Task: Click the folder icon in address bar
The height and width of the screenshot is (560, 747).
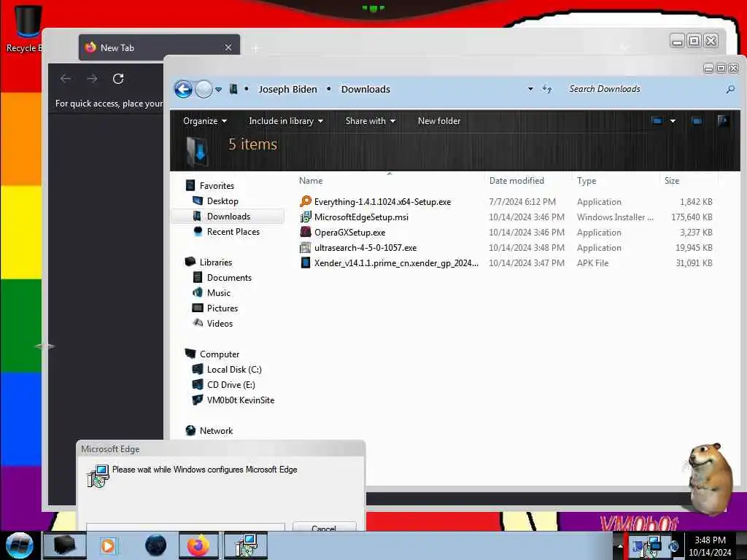Action: pos(233,89)
